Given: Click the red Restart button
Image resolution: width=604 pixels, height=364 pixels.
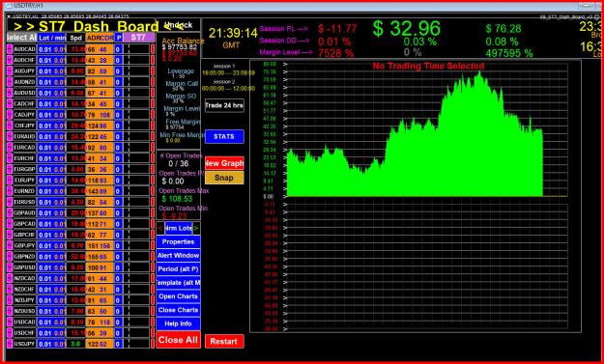Looking at the screenshot, I should tap(224, 341).
